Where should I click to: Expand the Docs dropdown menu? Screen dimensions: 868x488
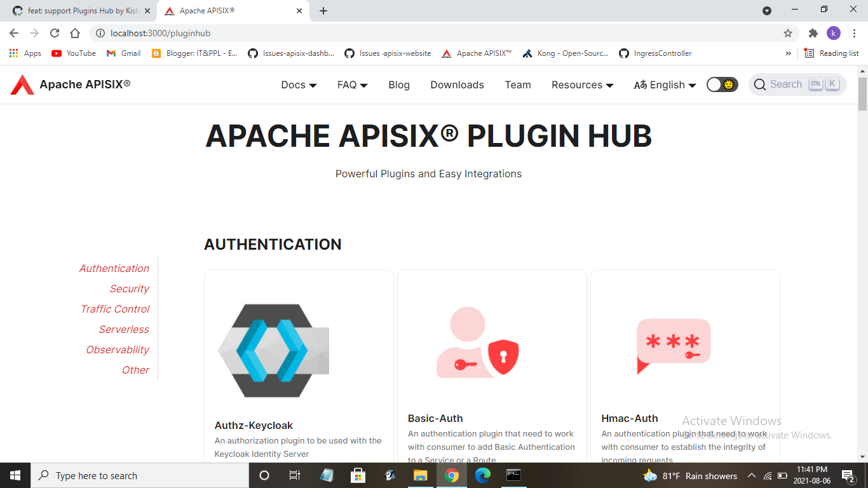coord(299,85)
